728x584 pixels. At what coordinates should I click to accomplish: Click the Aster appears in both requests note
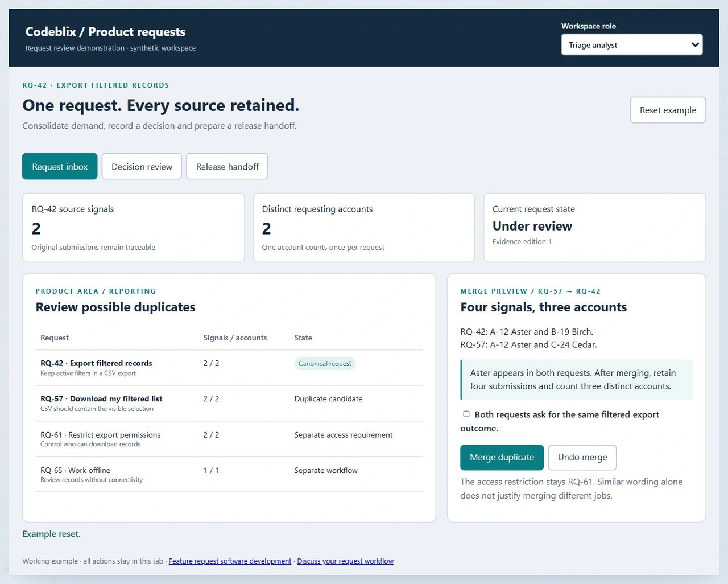577,380
